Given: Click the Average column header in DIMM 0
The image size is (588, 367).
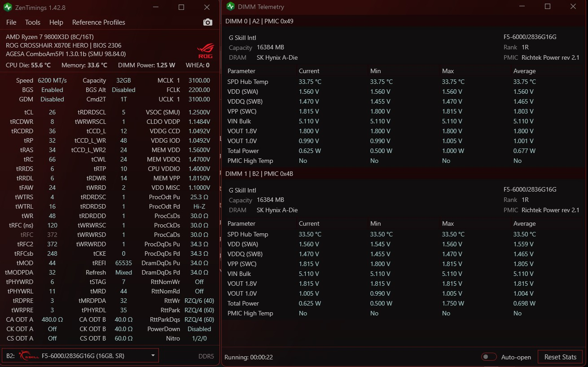Looking at the screenshot, I should 525,71.
